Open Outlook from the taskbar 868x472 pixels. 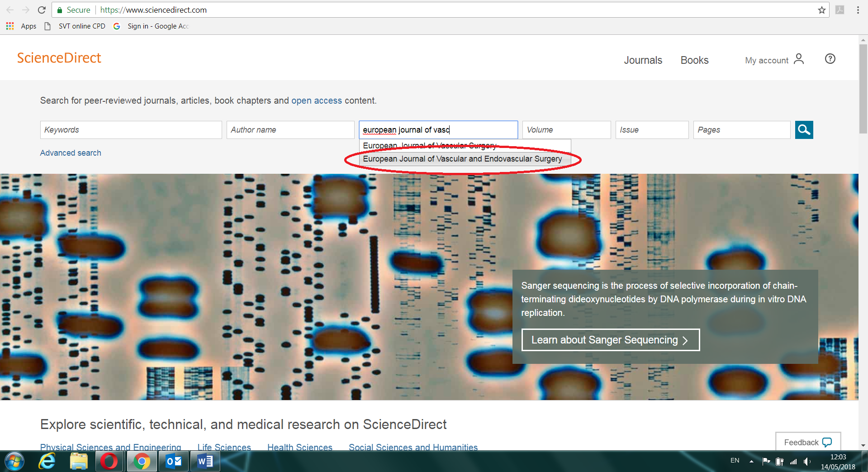(174, 461)
